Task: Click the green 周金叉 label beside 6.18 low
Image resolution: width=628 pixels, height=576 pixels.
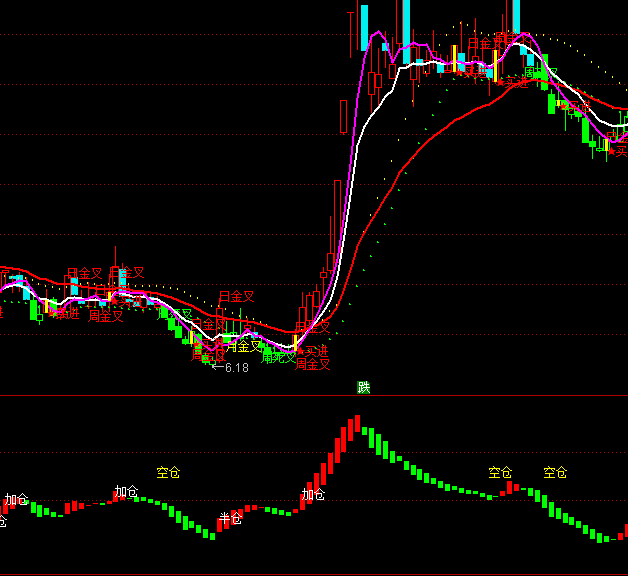Action: pos(243,347)
